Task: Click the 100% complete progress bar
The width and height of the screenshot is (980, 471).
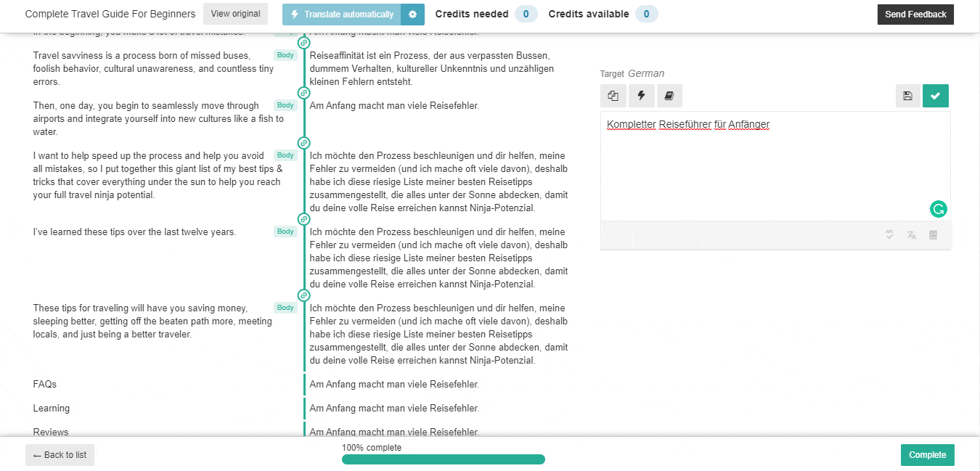Action: [443, 459]
